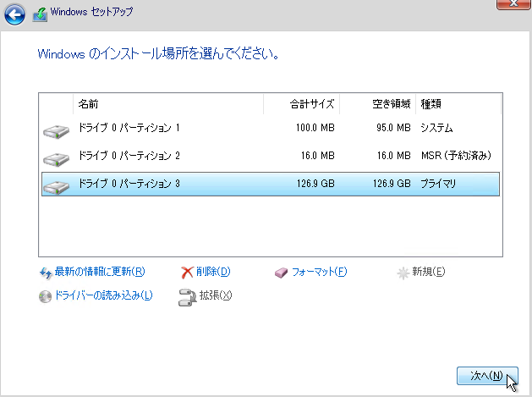
Task: Click the drive icon for partition 2
Action: (57, 159)
